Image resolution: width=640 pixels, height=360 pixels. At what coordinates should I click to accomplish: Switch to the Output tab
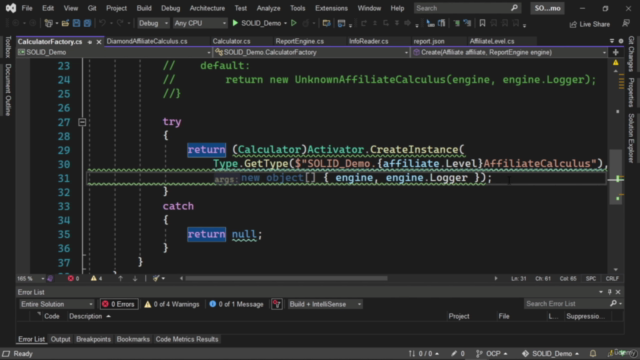tap(60, 339)
